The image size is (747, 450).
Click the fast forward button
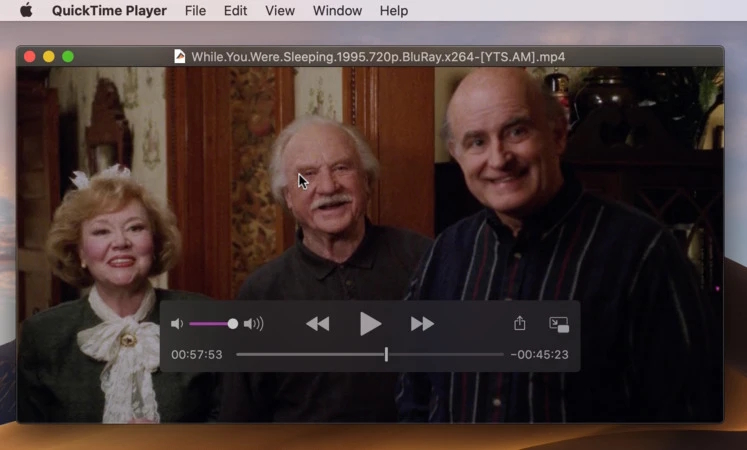tap(422, 324)
